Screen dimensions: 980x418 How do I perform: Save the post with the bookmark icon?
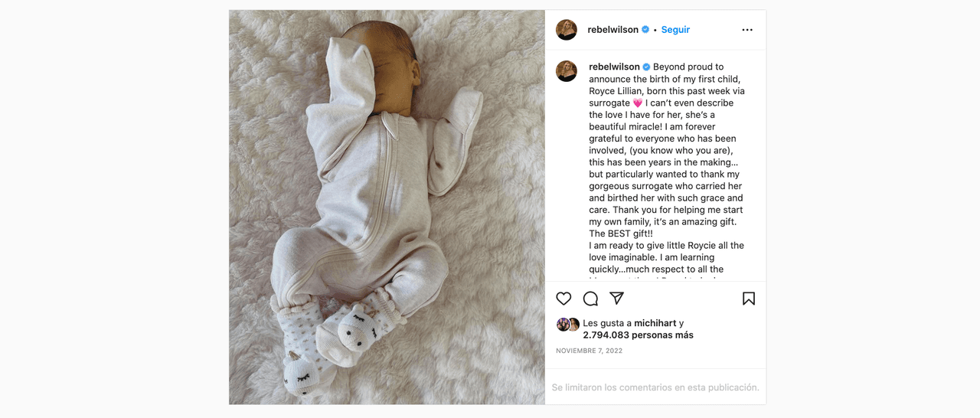click(749, 299)
